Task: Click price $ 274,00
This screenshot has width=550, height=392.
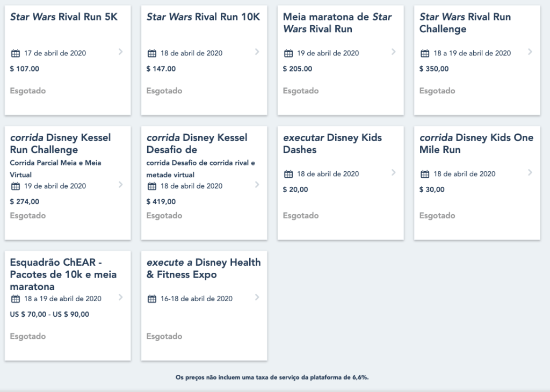Action: [25, 201]
